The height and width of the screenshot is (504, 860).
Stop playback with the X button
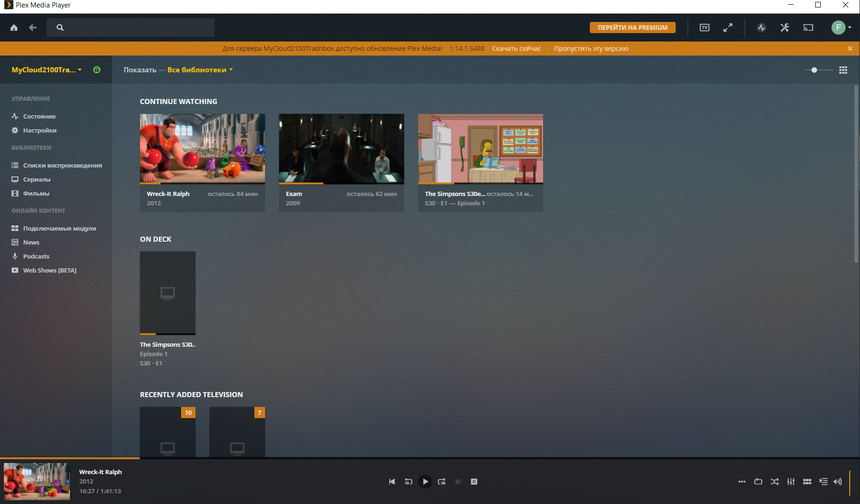point(474,482)
